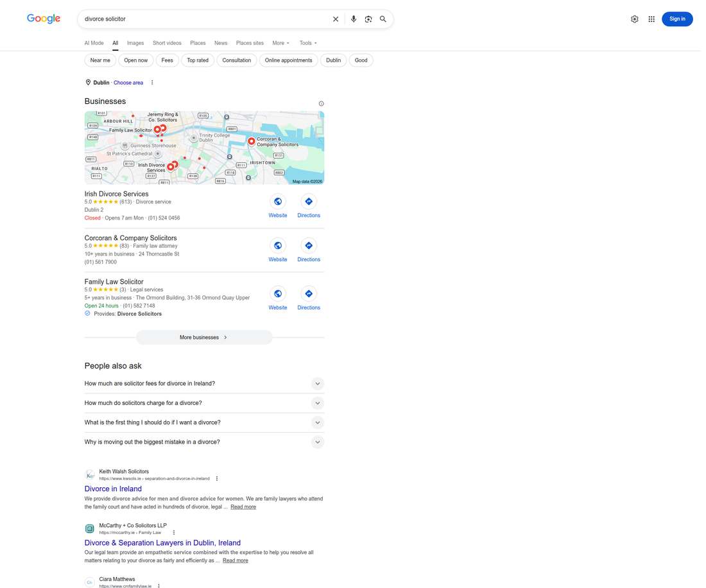Click the Irish Divorce Services map pin
The image size is (706, 588).
171,167
